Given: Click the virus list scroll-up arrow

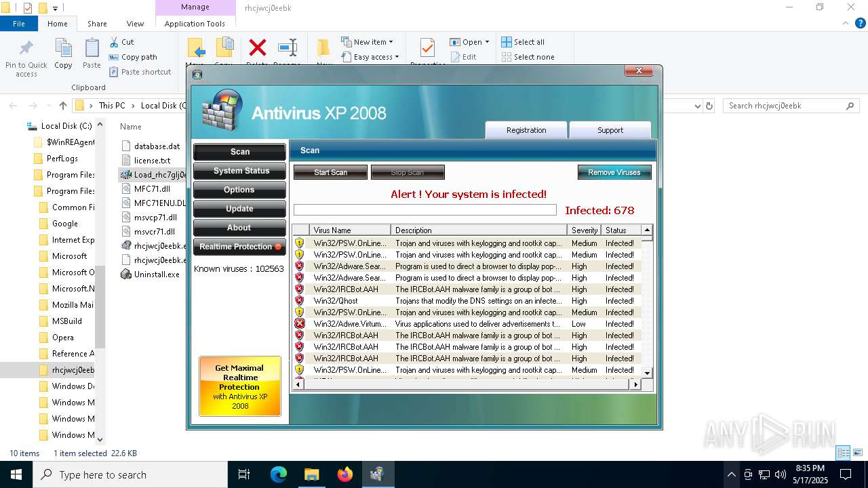Looking at the screenshot, I should tap(647, 230).
